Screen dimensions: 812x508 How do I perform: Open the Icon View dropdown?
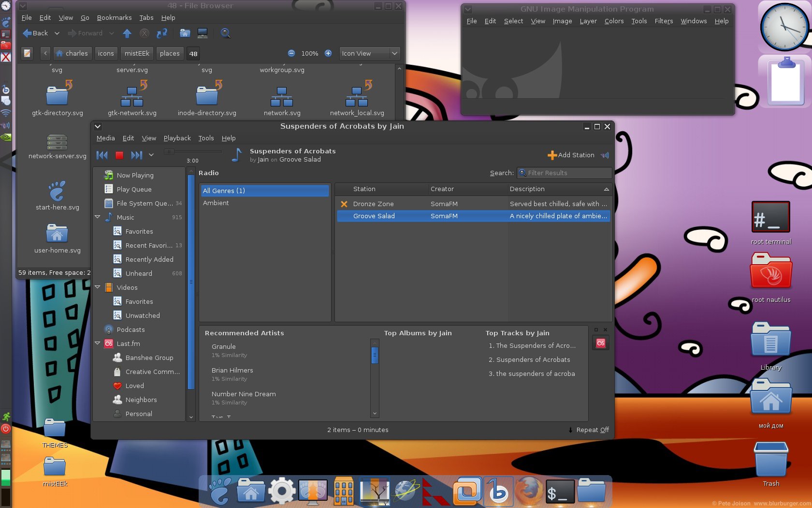[370, 54]
